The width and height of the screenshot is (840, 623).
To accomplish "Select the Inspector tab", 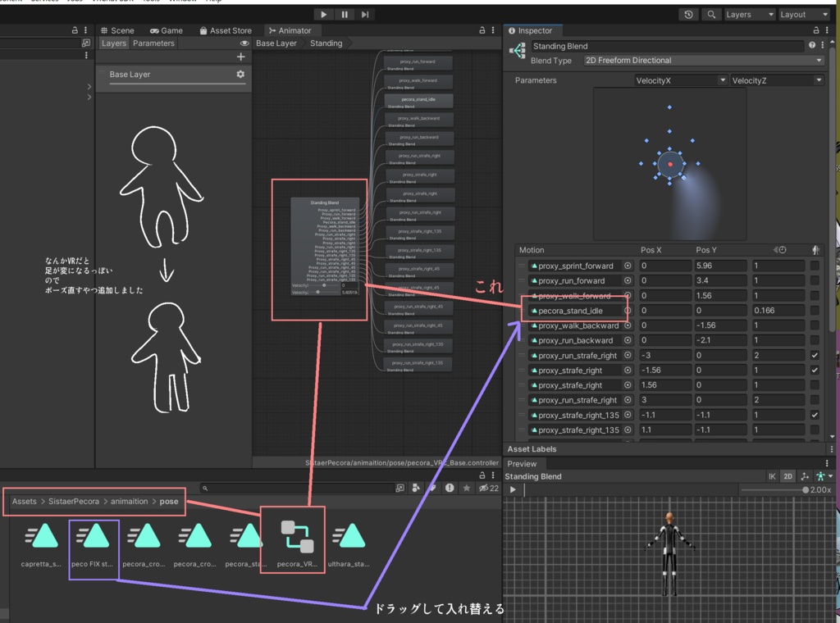I will pyautogui.click(x=531, y=30).
